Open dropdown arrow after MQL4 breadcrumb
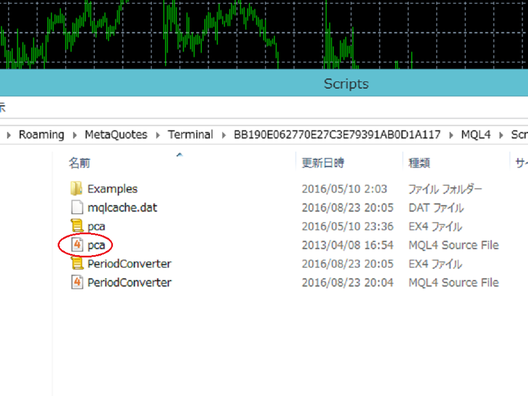The height and width of the screenshot is (396, 528). pyautogui.click(x=501, y=135)
